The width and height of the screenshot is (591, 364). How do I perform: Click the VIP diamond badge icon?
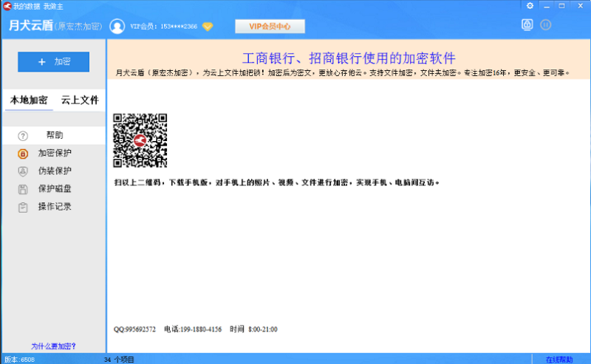click(x=208, y=27)
